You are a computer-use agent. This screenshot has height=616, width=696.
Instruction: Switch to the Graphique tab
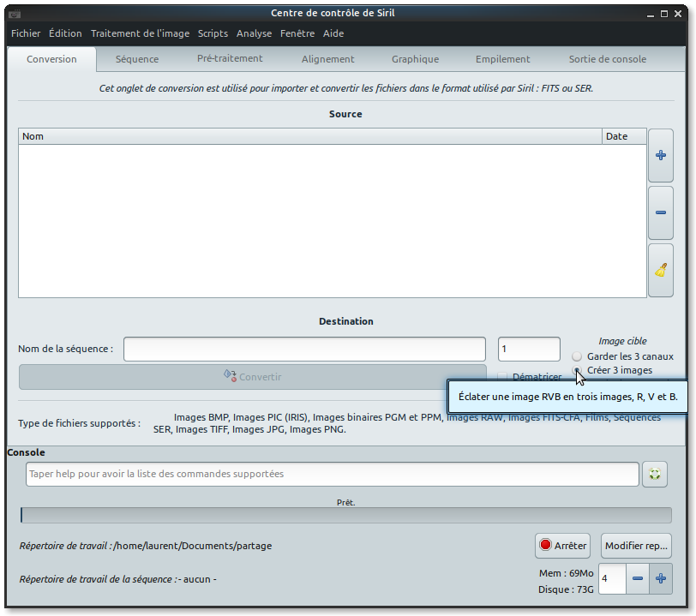pos(415,59)
